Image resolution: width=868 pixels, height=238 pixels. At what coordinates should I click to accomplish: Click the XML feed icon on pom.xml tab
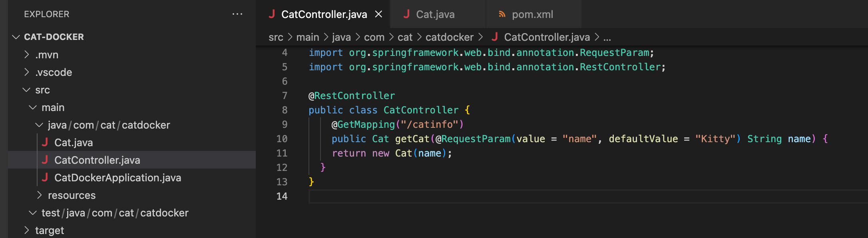tap(502, 14)
